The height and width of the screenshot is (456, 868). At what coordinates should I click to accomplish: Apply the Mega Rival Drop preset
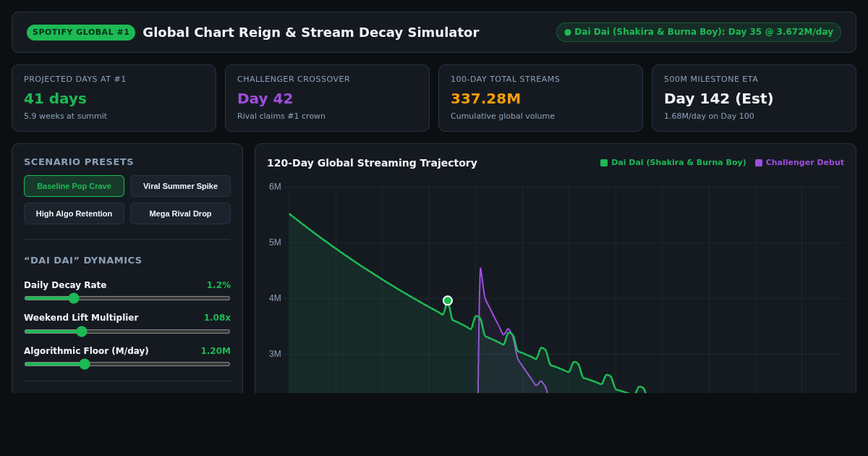tap(180, 214)
